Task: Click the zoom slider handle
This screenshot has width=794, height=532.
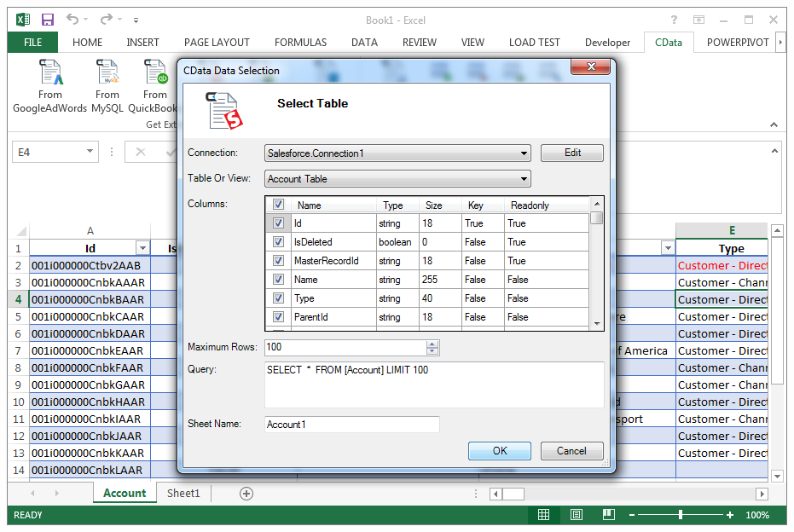Action: coord(681,515)
